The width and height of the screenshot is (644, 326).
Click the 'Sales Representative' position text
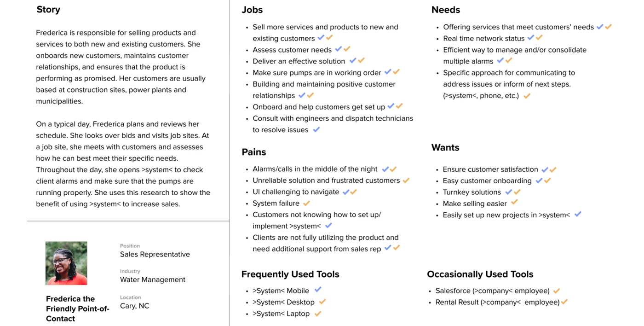coord(155,254)
